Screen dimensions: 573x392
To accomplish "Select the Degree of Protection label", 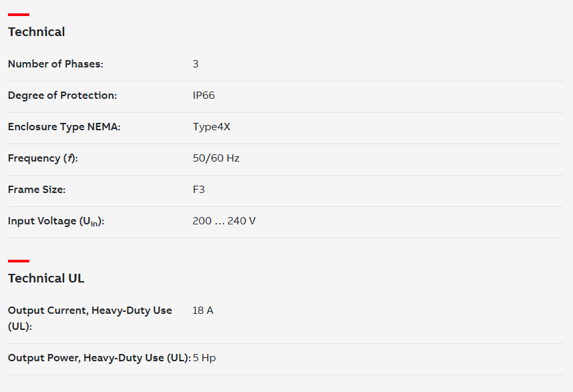I will tap(63, 95).
